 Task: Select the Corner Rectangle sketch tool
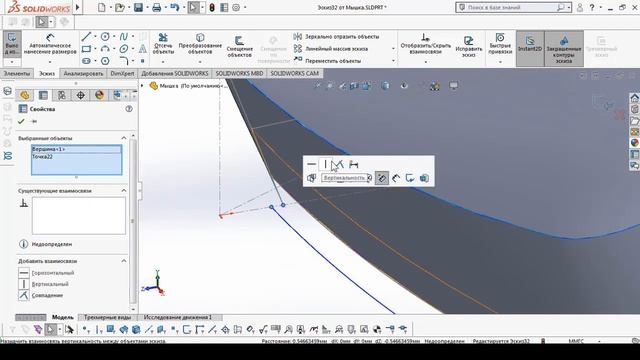point(86,49)
